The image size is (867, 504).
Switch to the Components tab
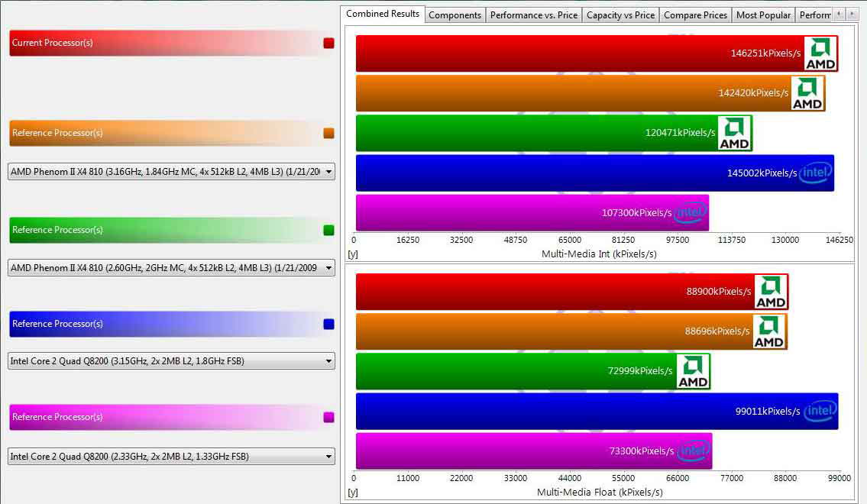[x=455, y=15]
